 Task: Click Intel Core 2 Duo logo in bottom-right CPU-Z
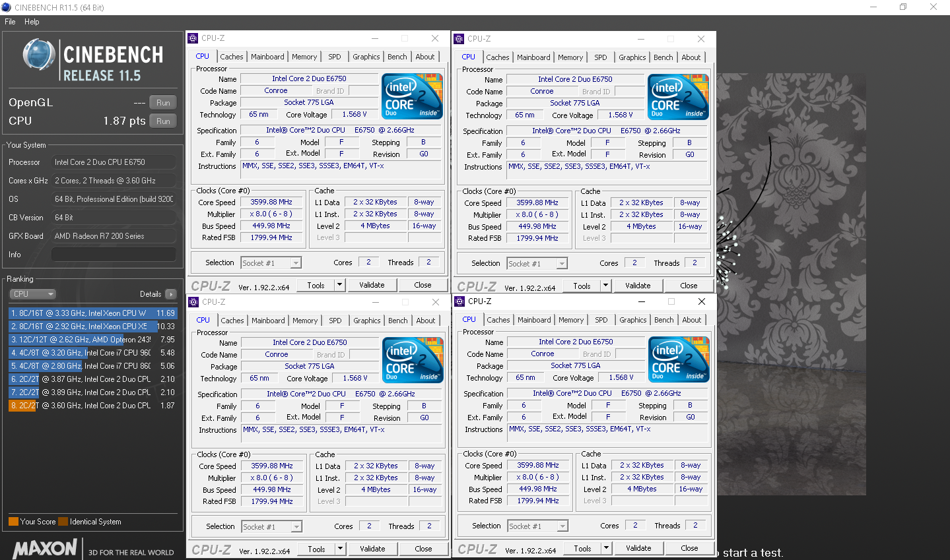(x=679, y=359)
